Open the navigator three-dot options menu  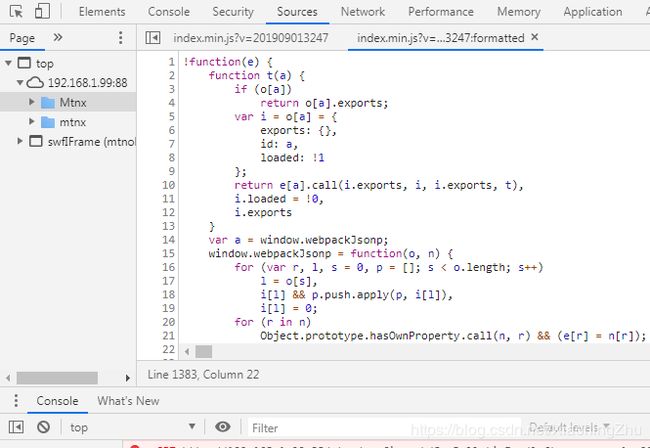point(121,38)
